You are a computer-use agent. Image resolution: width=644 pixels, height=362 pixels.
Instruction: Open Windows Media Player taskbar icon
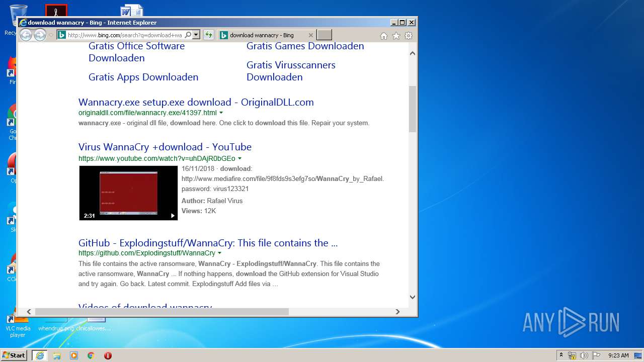74,355
